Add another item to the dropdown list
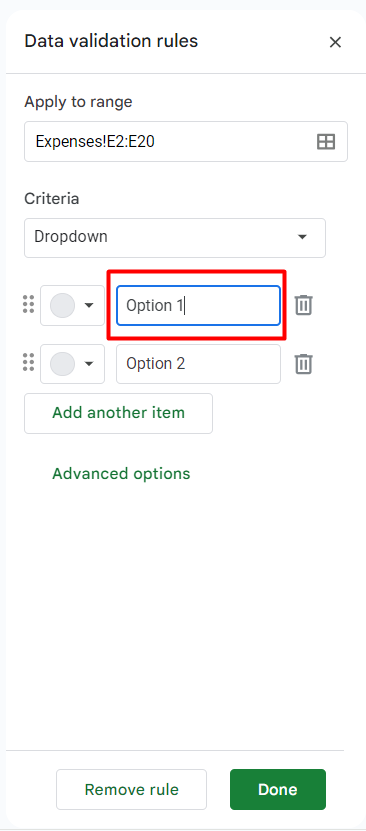 click(x=119, y=413)
